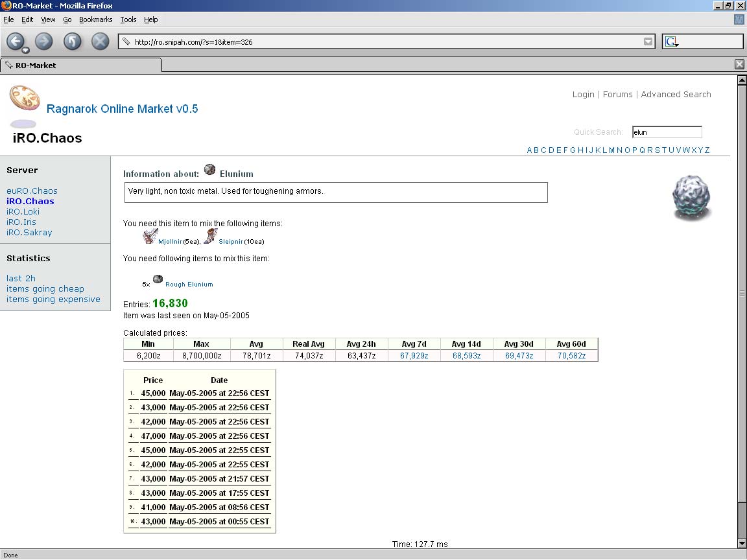Reload the page with the Reload button

(x=73, y=41)
